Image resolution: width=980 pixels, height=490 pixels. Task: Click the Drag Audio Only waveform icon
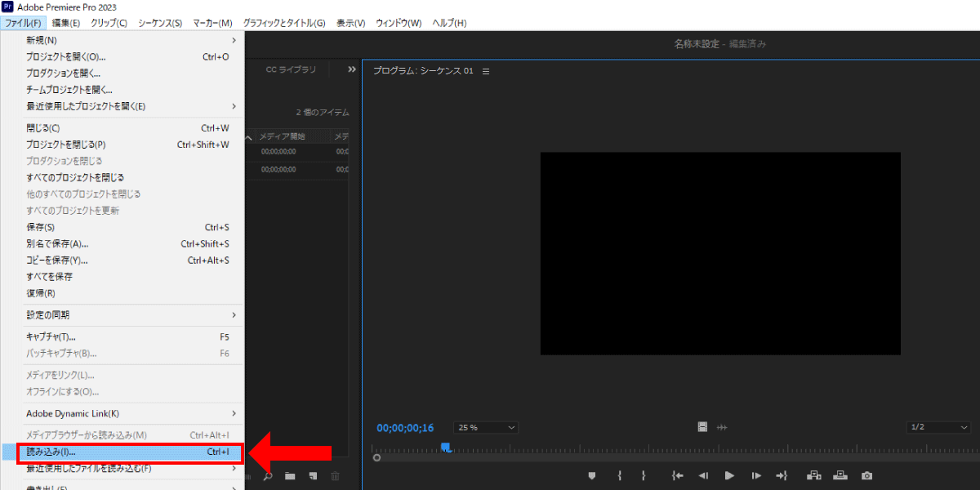(x=722, y=427)
